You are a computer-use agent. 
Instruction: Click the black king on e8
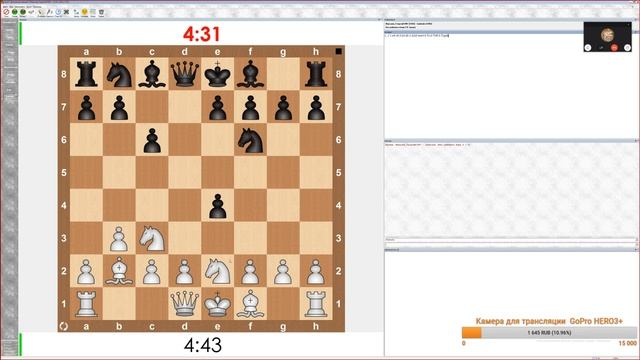click(218, 74)
